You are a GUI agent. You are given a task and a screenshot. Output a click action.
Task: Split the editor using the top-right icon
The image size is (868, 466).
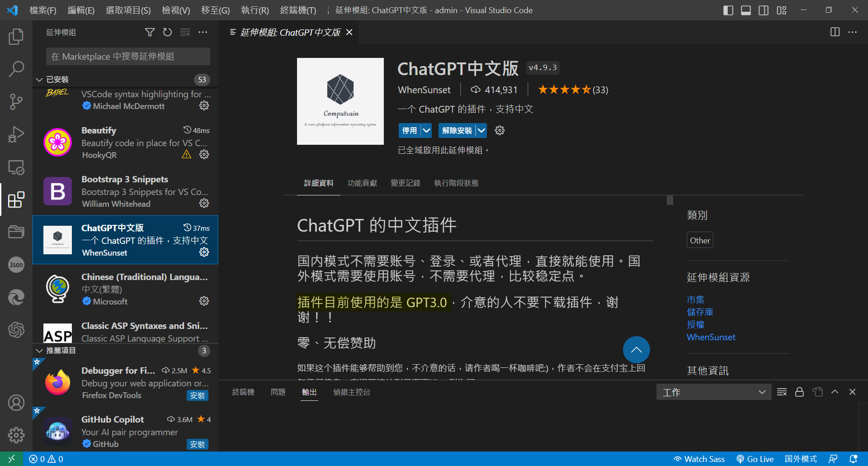[x=835, y=32]
